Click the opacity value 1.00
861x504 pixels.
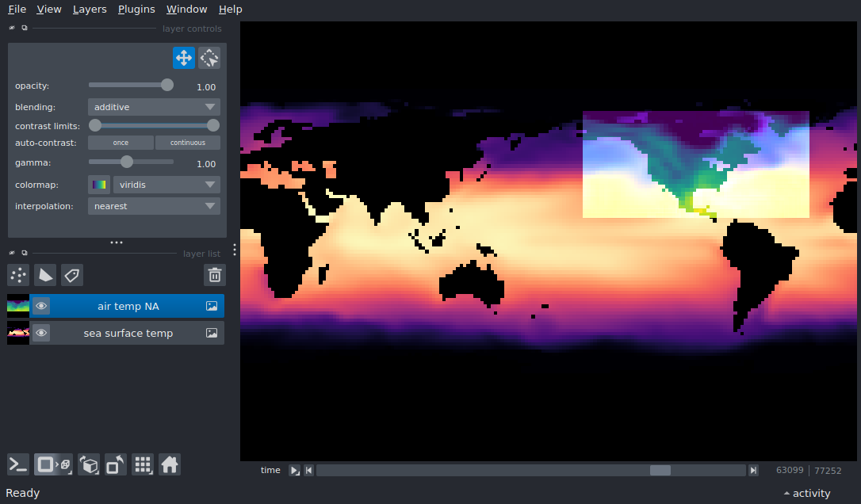(x=206, y=86)
